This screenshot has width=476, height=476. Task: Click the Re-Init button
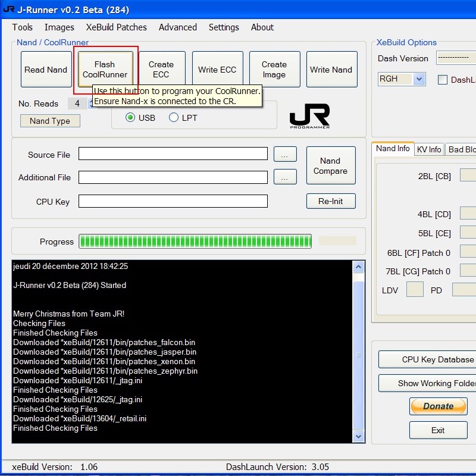click(x=331, y=201)
